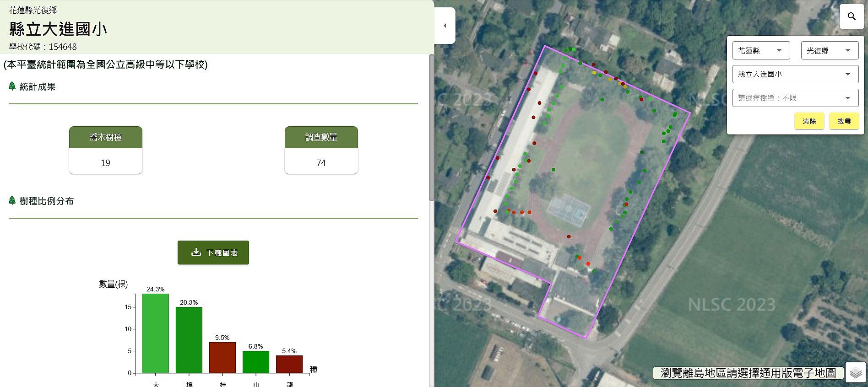Click the 24.3% tallest light green bar
This screenshot has width=868, height=387.
click(x=156, y=333)
